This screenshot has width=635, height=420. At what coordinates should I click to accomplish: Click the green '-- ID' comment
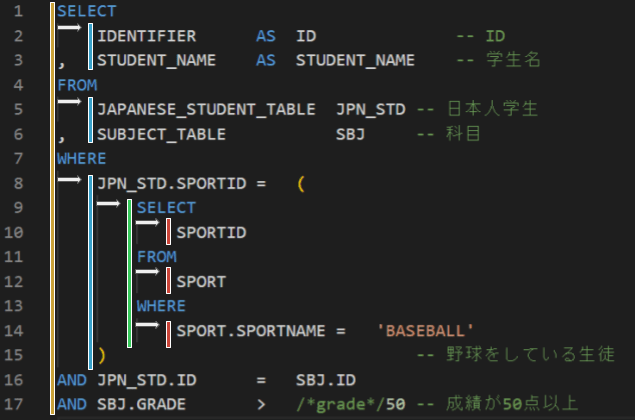[480, 36]
